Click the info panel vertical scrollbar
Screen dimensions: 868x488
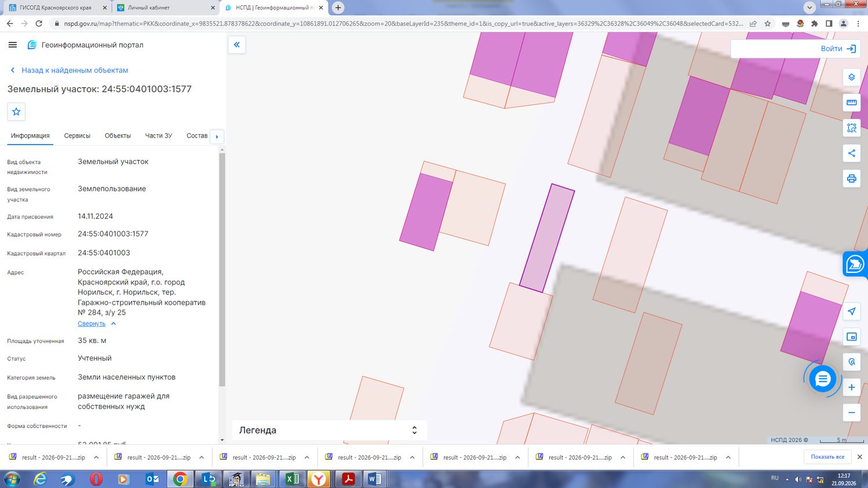pyautogui.click(x=222, y=269)
